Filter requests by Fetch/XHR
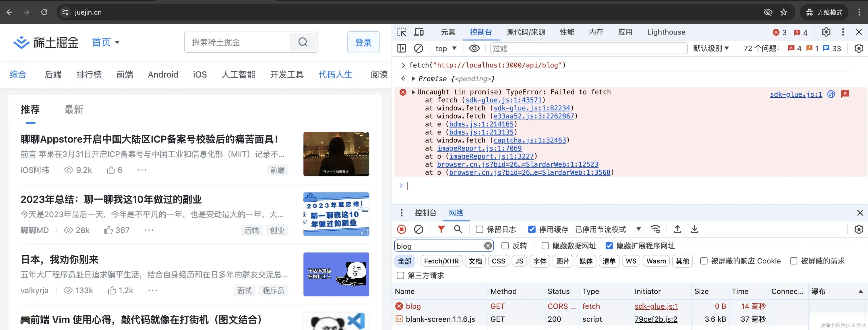Viewport: 868px width, 330px height. 441,261
